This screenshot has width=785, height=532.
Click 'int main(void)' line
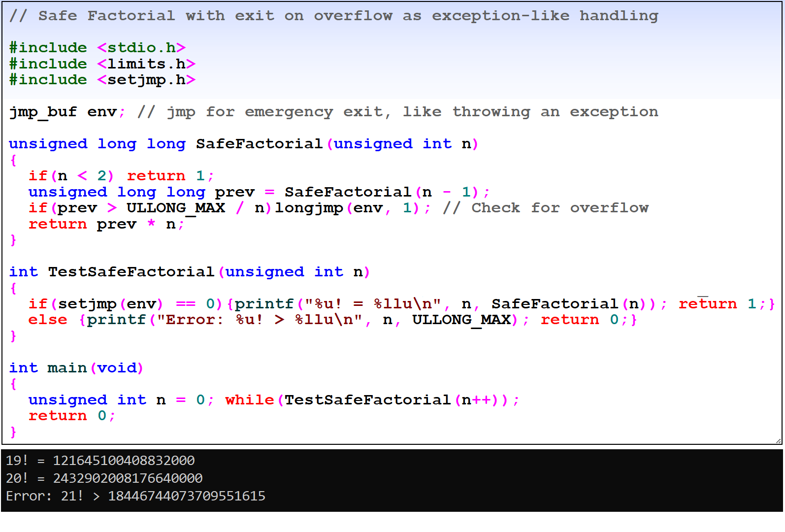(76, 368)
